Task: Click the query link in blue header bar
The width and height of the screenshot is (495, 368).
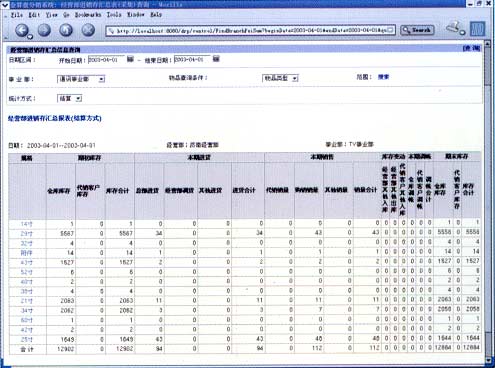Action: 471,49
